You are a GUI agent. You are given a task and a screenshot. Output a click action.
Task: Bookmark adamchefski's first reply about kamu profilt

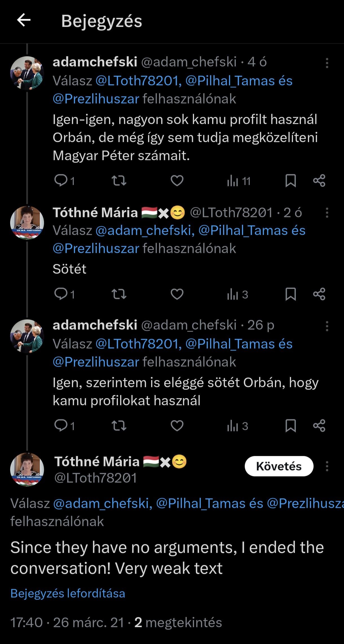[290, 181]
